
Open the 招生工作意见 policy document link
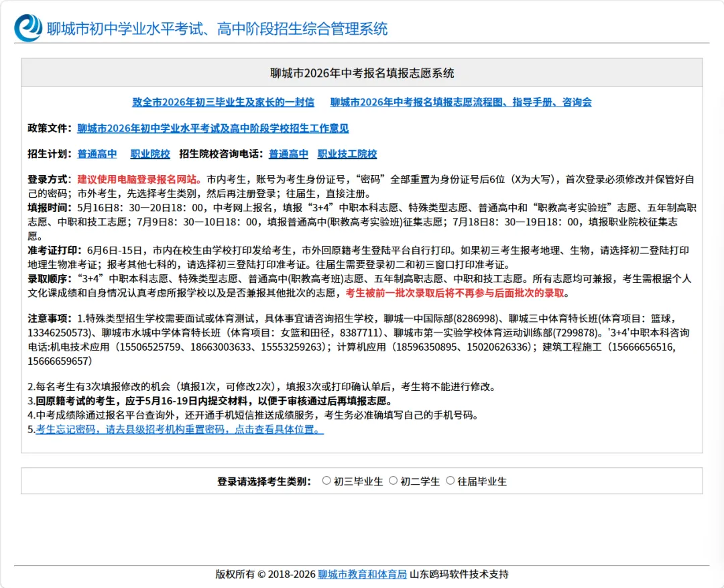(x=213, y=128)
